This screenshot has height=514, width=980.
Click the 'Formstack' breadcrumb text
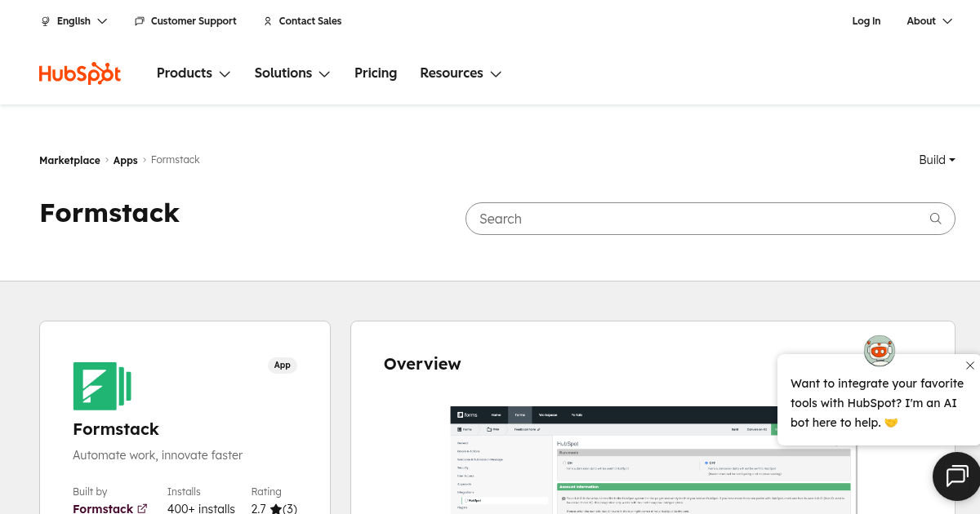pos(176,160)
